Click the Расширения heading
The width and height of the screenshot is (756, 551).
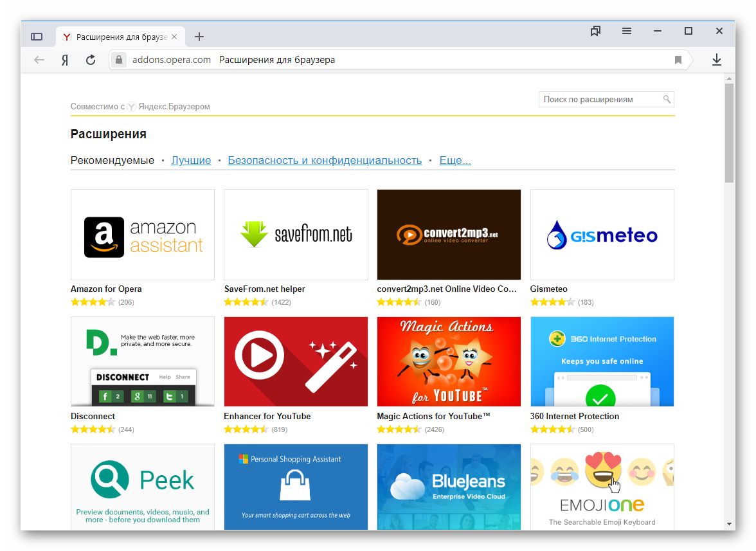click(x=109, y=134)
